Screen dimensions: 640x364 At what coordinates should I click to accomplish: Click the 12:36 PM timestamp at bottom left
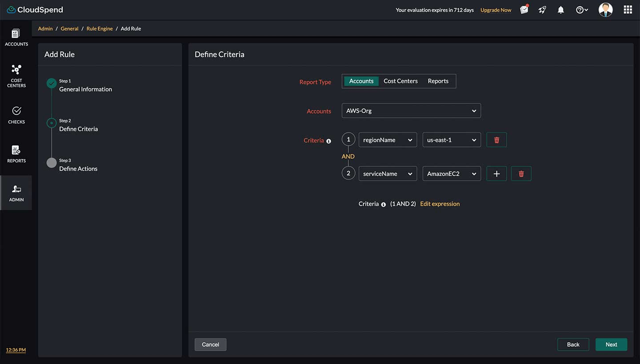click(x=15, y=350)
